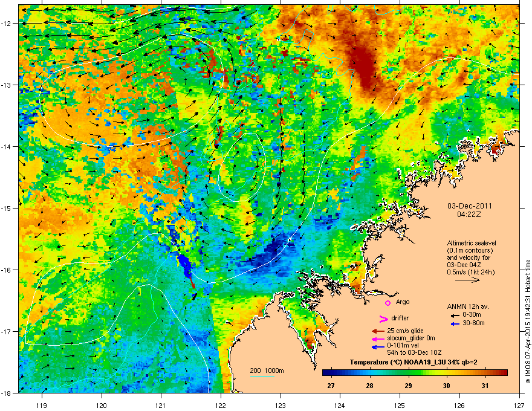
Task: Click the longitude axis label 127
Action: click(x=519, y=405)
